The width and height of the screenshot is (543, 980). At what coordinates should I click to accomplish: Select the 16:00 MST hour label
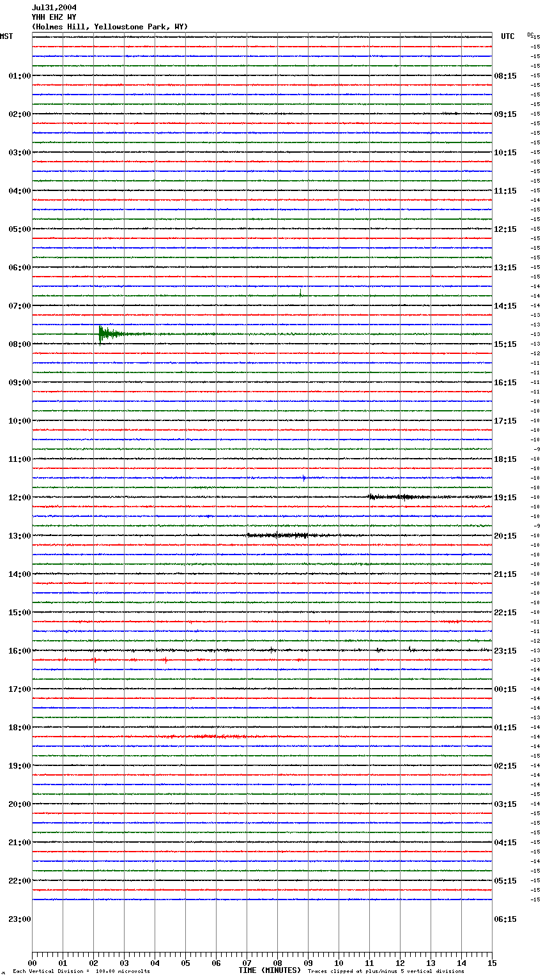pyautogui.click(x=20, y=651)
